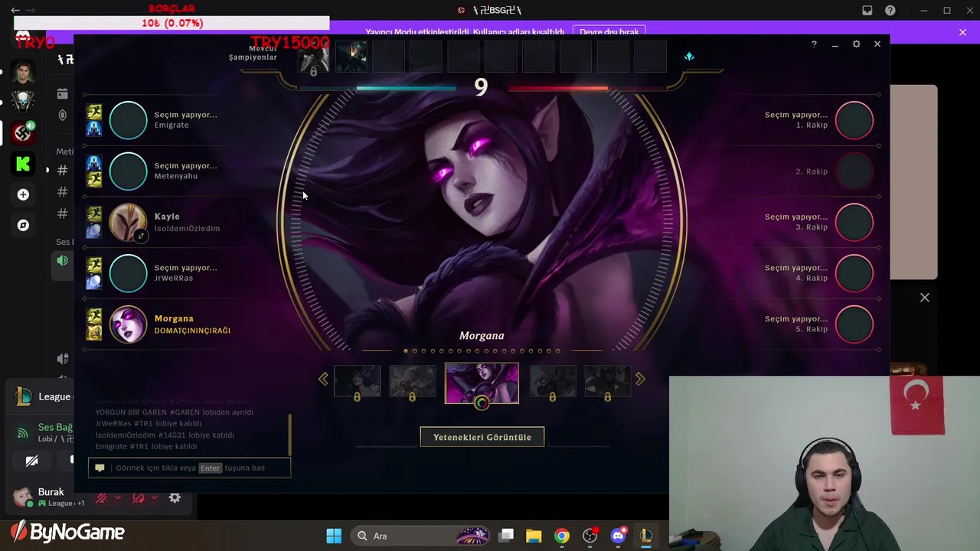Screen dimensions: 980x551
Task: Open Discord discover compass icon
Action: 23,225
